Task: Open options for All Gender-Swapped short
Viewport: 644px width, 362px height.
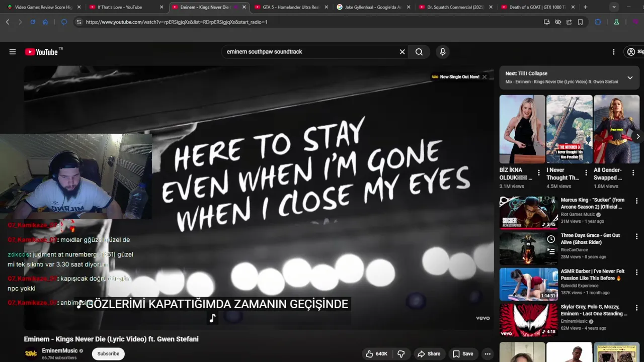Action: (x=633, y=173)
